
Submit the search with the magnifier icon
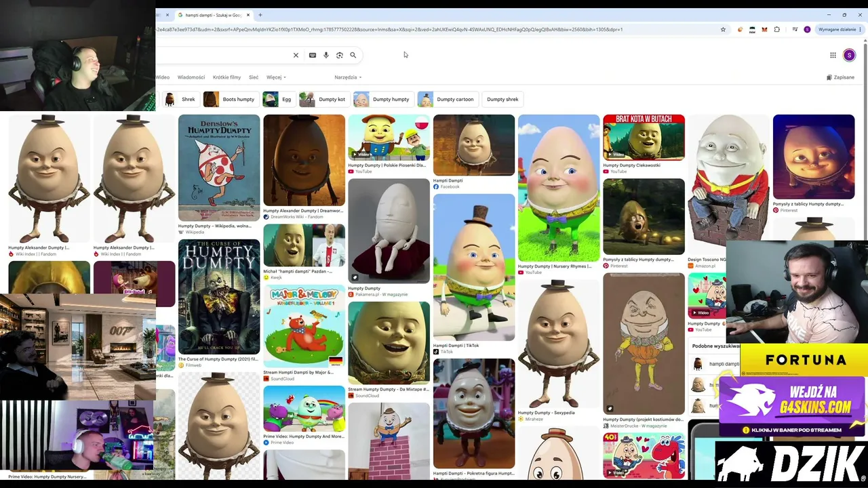click(x=353, y=55)
